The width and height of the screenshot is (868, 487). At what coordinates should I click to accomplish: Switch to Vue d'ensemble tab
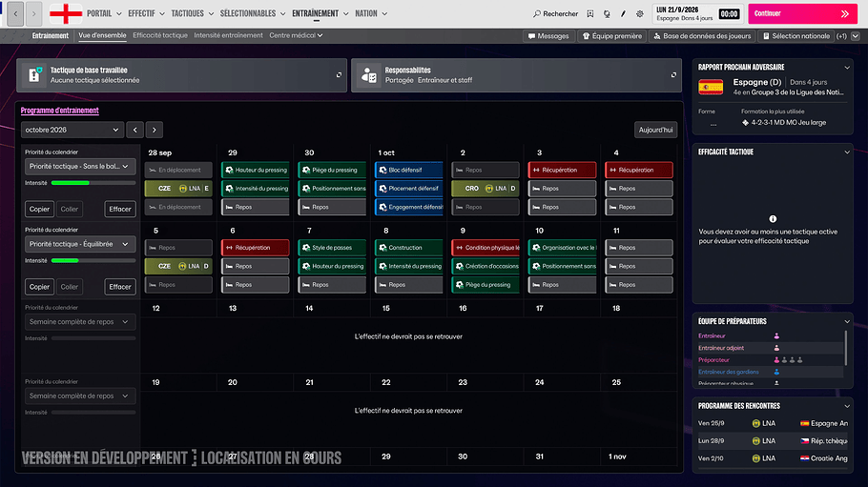(102, 35)
